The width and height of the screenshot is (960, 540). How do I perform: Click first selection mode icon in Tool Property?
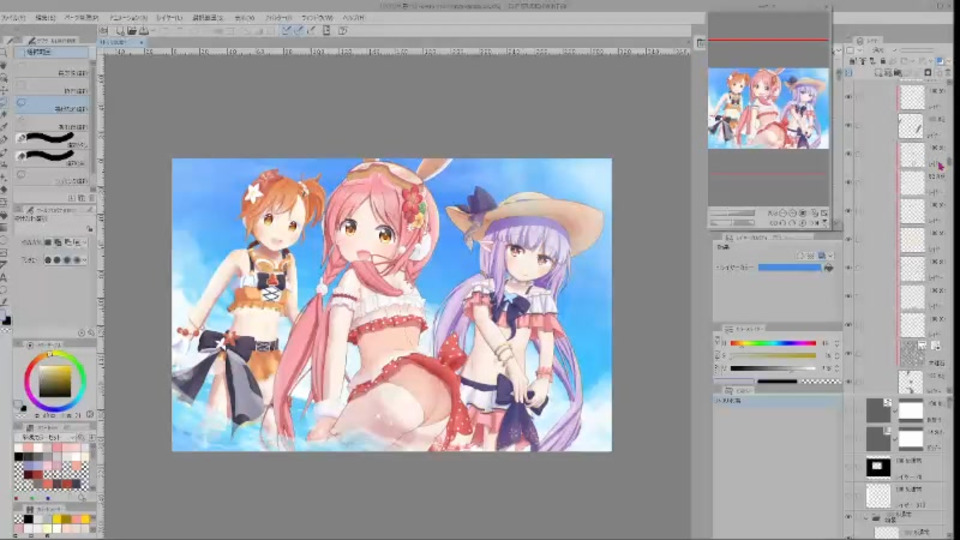pos(48,242)
